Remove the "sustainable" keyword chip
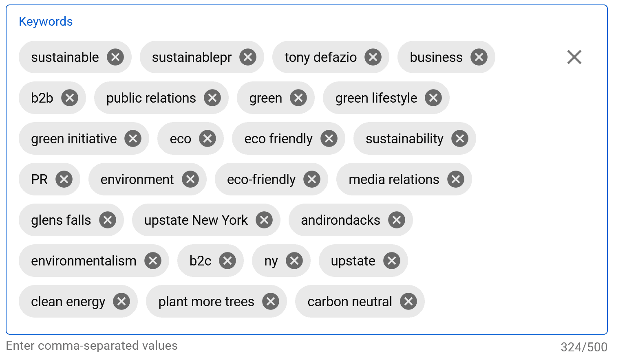627x364 pixels. (x=115, y=57)
